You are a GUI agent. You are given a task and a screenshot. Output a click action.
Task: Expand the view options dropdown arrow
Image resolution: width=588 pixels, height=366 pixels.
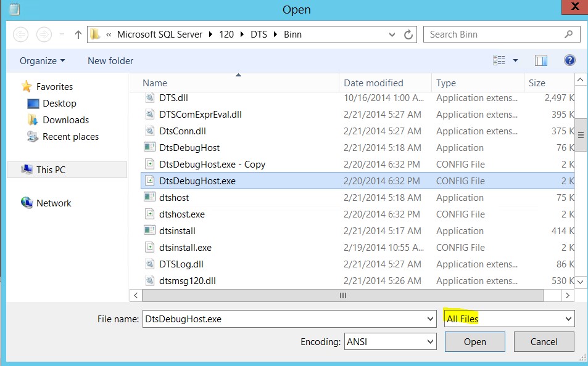point(515,60)
